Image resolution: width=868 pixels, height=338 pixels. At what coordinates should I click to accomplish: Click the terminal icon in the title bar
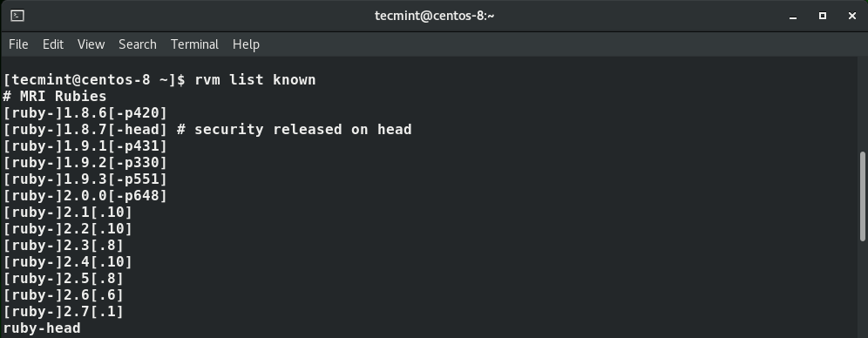tap(17, 16)
